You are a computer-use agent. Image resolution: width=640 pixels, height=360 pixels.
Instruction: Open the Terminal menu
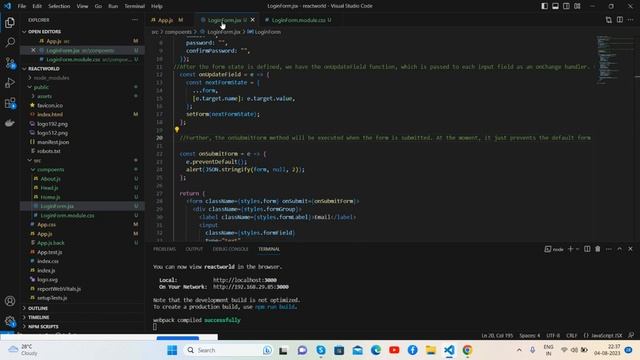(135, 6)
